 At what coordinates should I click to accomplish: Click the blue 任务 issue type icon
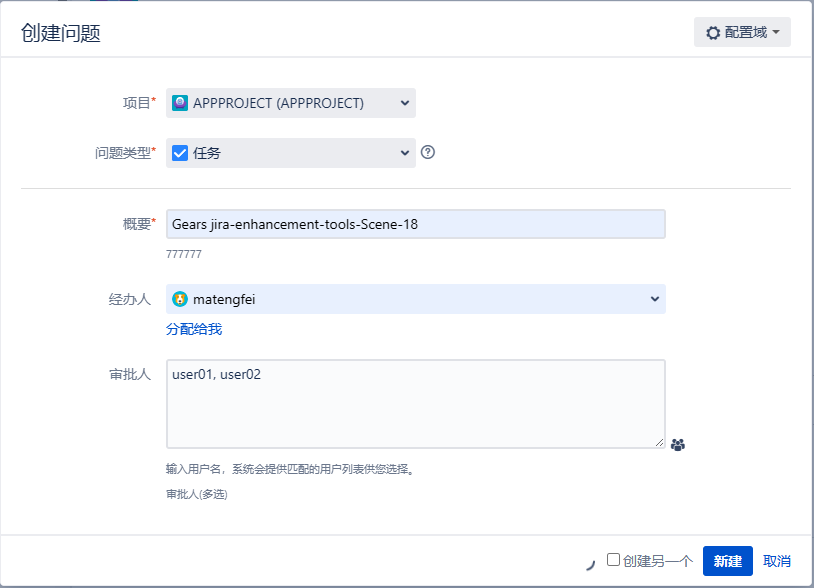(180, 153)
